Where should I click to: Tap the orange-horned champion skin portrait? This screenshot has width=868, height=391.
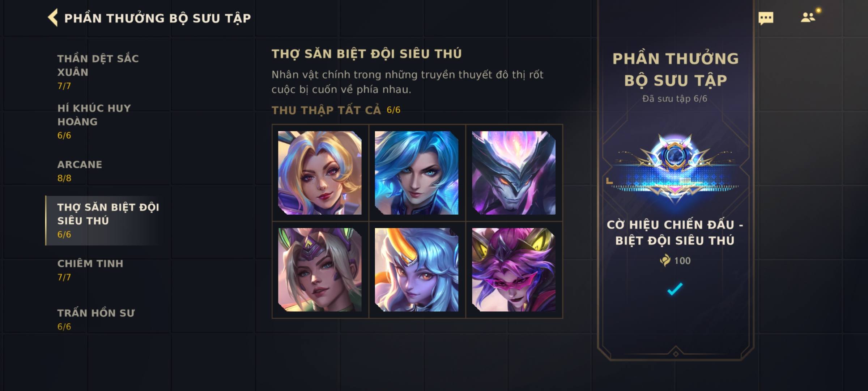pos(417,270)
